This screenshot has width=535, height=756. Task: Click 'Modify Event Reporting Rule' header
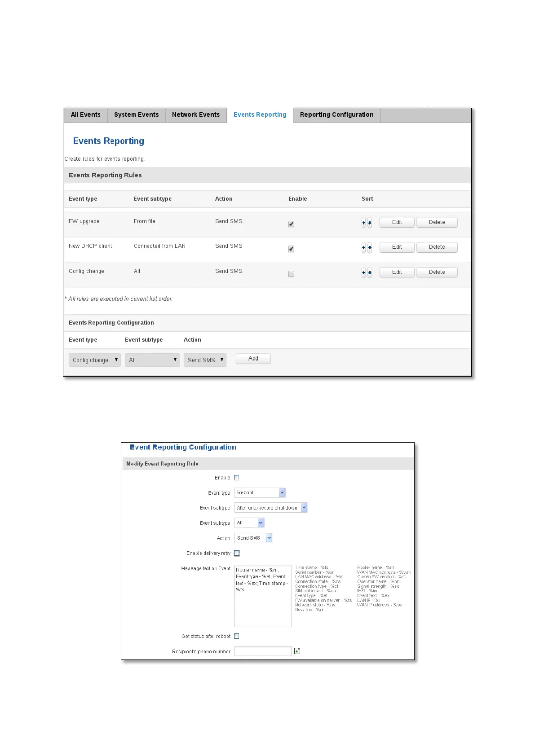pos(162,464)
